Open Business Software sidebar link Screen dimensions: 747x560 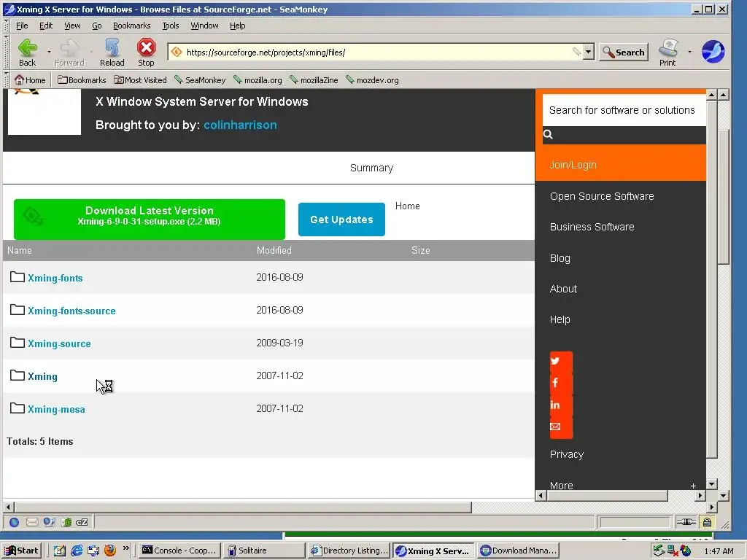tap(592, 227)
